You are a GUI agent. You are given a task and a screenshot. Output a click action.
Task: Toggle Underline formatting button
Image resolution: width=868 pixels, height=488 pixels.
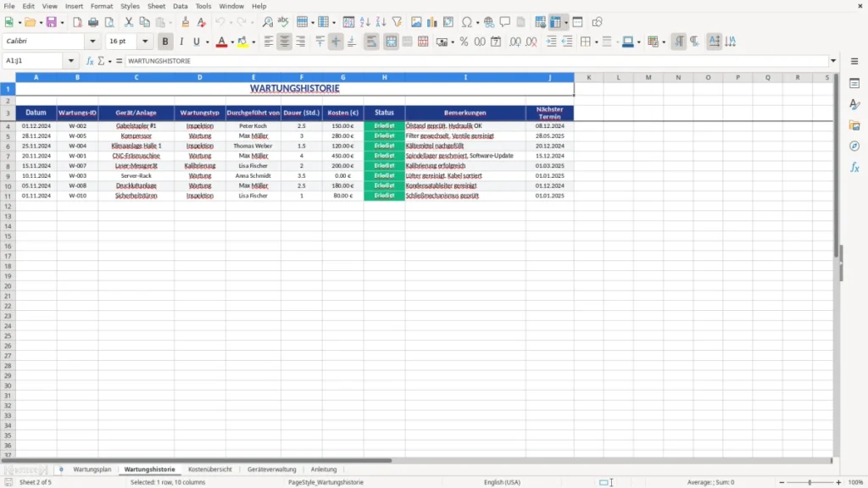[x=196, y=42]
